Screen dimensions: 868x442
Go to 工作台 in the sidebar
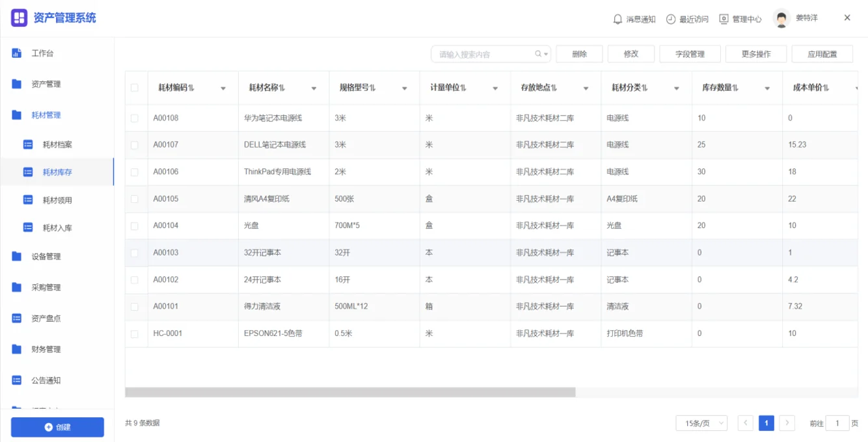click(x=57, y=53)
